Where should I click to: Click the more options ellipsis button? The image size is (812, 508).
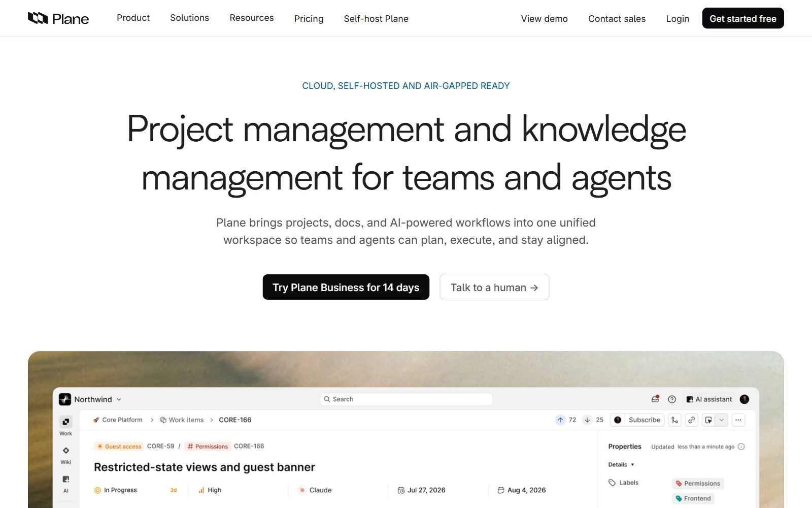pos(738,420)
